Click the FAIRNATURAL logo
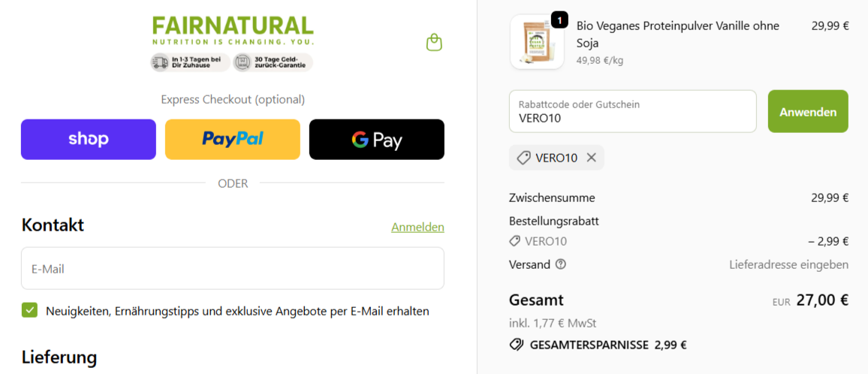Image resolution: width=868 pixels, height=374 pixels. click(233, 31)
